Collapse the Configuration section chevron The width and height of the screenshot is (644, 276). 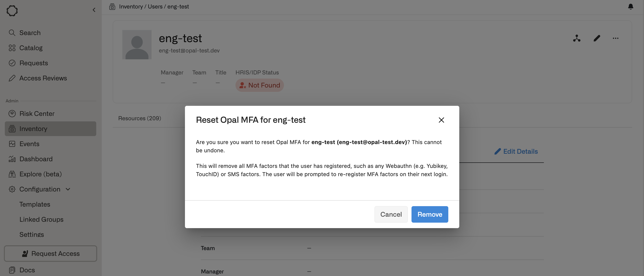click(x=68, y=189)
